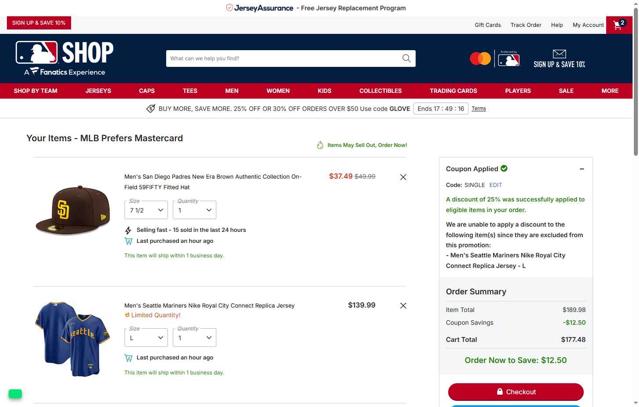
Task: Click the red Checkout button
Action: tap(516, 392)
